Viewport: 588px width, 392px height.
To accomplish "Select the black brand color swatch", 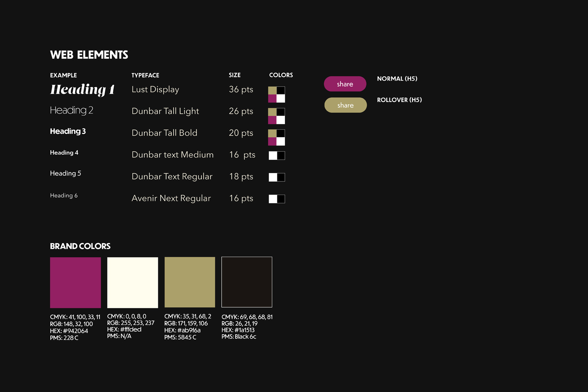I will (x=247, y=282).
